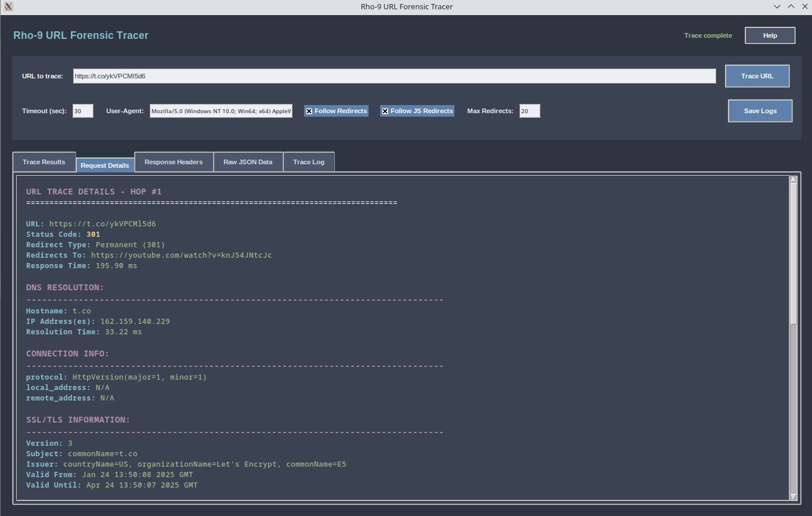Click the X application icon in the title bar

click(x=7, y=6)
